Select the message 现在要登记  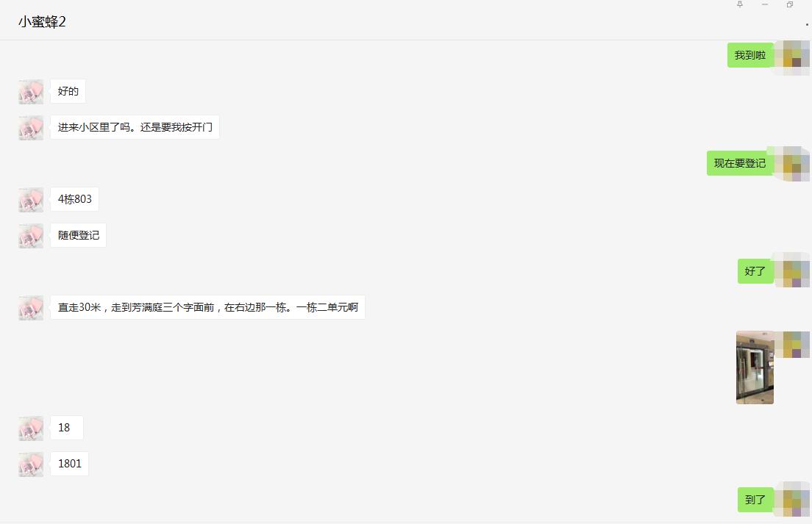pyautogui.click(x=739, y=163)
